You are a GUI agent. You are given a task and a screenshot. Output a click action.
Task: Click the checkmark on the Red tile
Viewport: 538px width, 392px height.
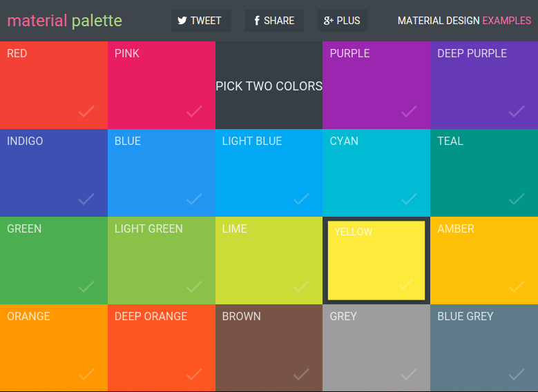click(x=86, y=111)
